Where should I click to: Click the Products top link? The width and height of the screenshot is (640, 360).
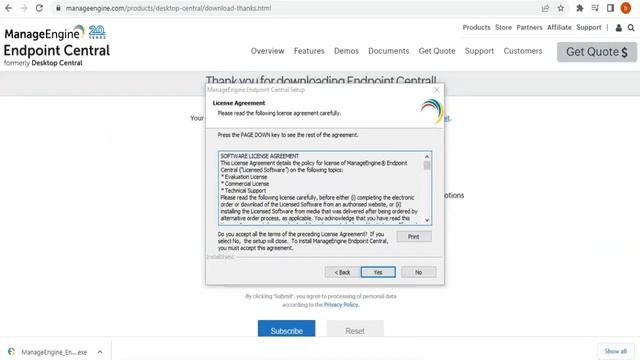click(476, 27)
